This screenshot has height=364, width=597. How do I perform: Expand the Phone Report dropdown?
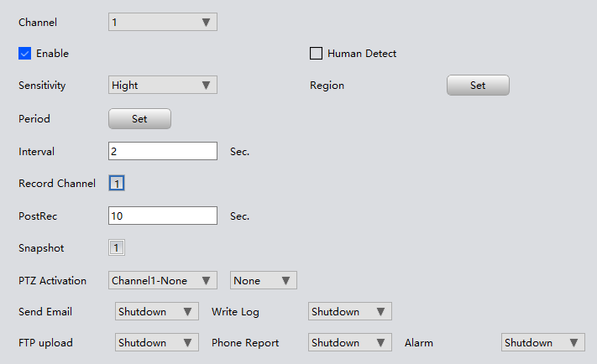[349, 343]
